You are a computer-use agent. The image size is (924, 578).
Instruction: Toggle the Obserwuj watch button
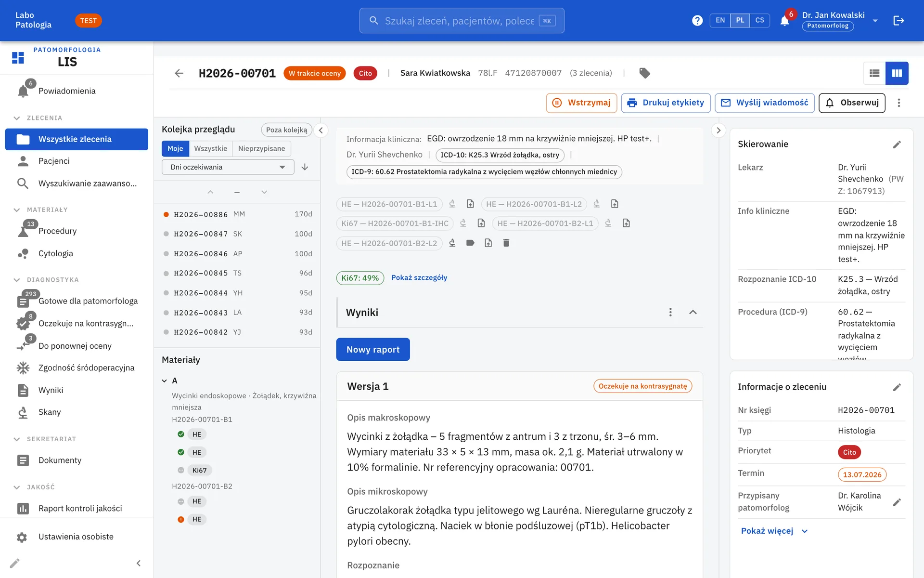tap(852, 103)
